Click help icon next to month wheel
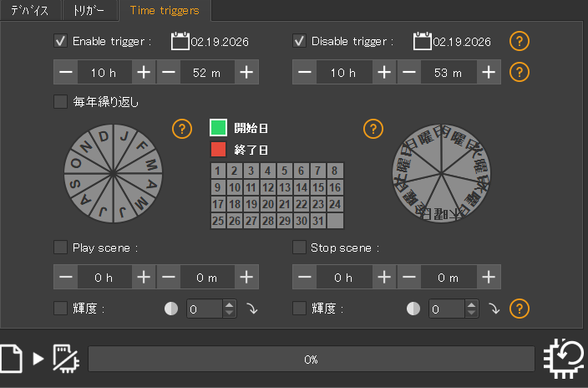The width and height of the screenshot is (588, 388). tap(182, 129)
